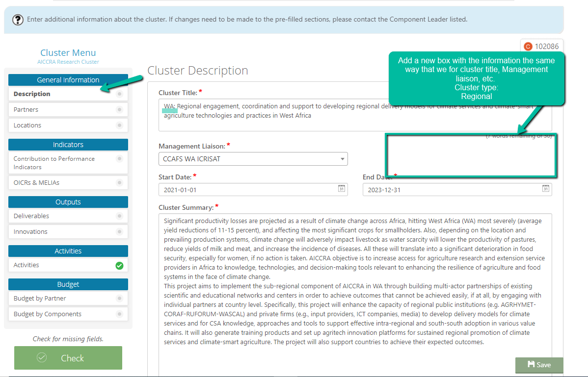Click the status dot beside Locations

[119, 126]
